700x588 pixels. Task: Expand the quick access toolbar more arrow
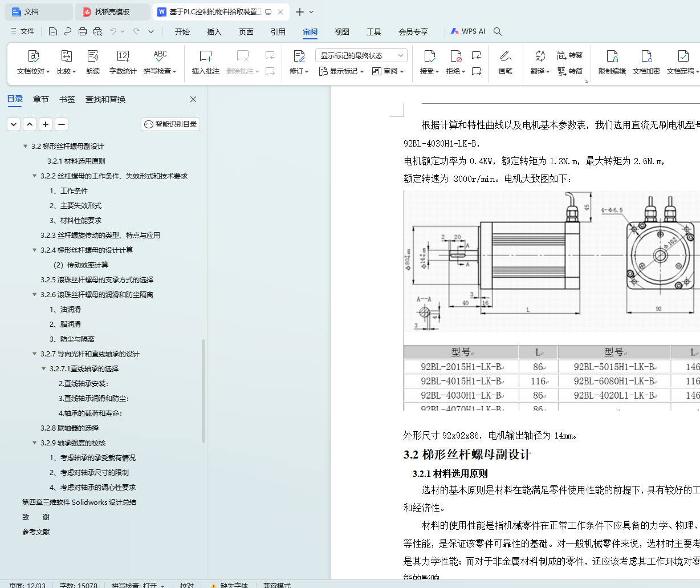151,31
